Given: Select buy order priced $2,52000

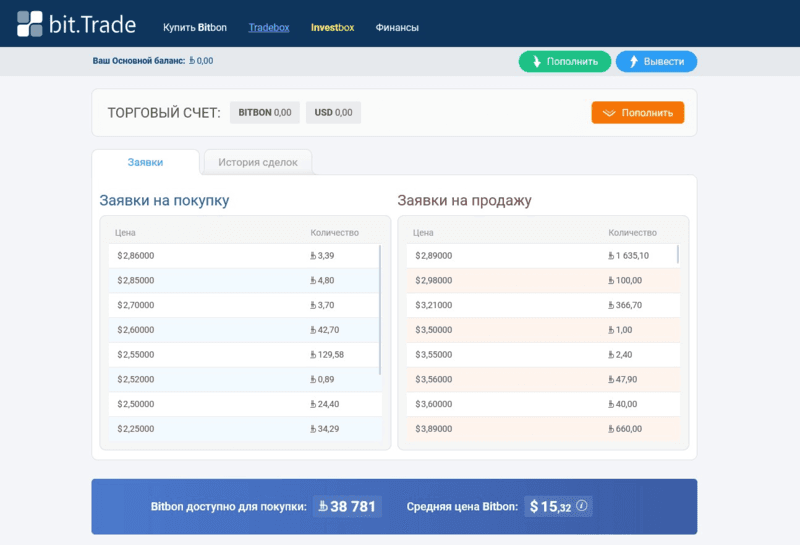Looking at the screenshot, I should (243, 379).
